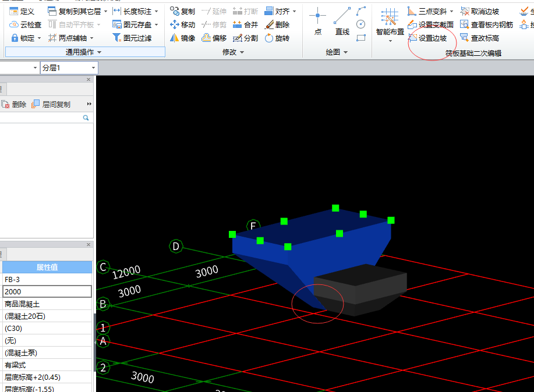The width and height of the screenshot is (534, 392).
Task: Click 取消边坡 cancel slope tool
Action: click(x=479, y=12)
